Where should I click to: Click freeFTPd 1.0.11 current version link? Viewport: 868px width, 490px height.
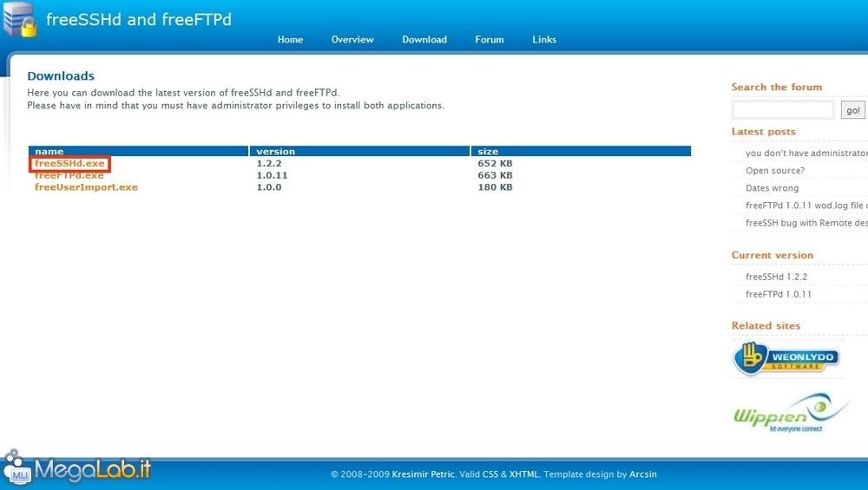click(x=779, y=294)
